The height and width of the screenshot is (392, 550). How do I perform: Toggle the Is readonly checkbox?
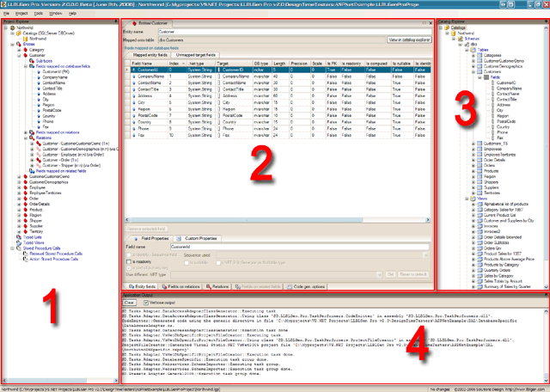(128, 262)
